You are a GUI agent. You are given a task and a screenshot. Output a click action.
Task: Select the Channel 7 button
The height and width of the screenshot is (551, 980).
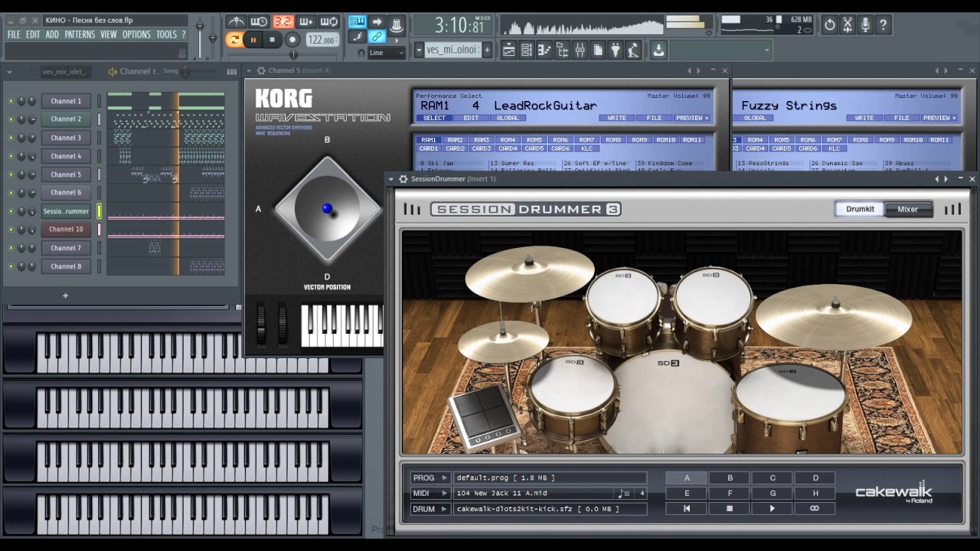66,248
